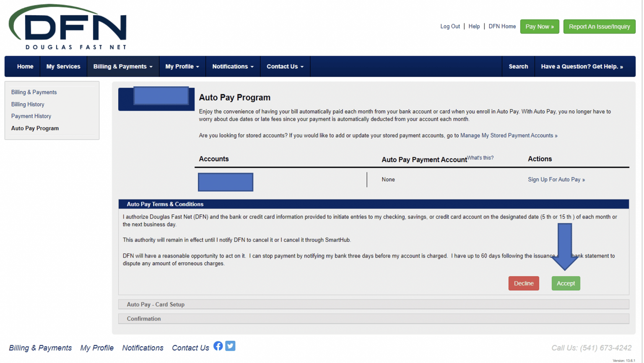Decline the Auto Pay Terms & Conditions

pos(524,283)
